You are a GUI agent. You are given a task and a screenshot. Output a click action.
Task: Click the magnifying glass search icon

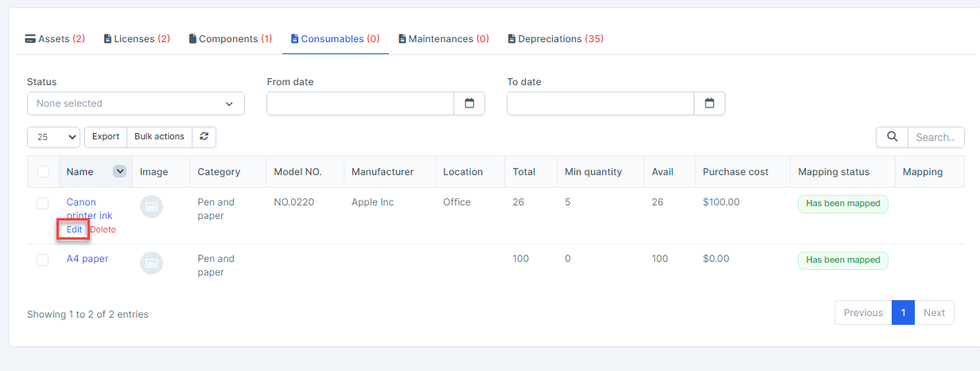pos(892,137)
